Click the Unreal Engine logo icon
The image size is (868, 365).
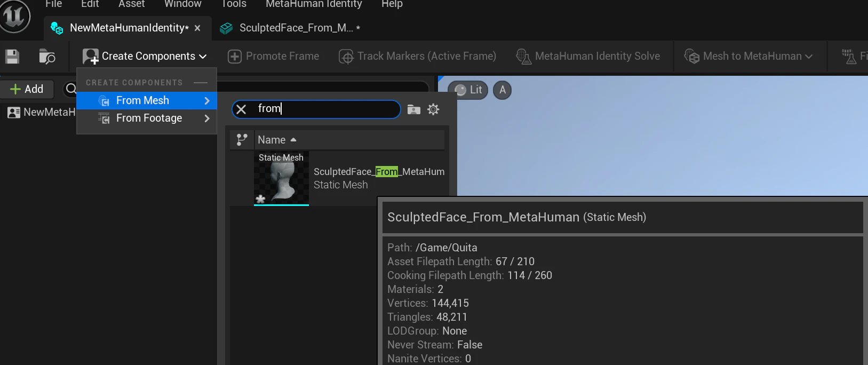tap(15, 16)
